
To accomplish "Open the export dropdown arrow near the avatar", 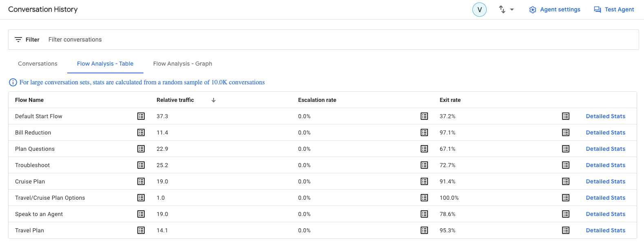I will point(512,9).
